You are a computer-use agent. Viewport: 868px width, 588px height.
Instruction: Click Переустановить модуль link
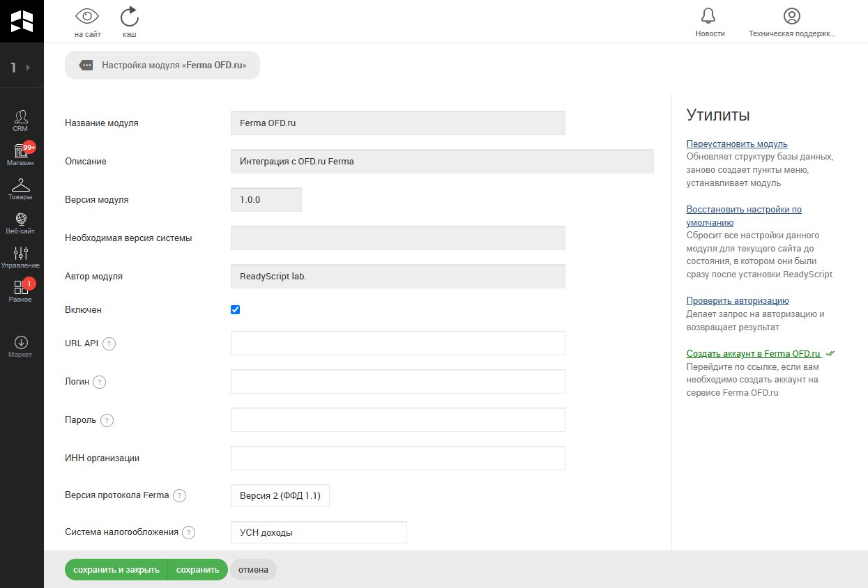(737, 144)
